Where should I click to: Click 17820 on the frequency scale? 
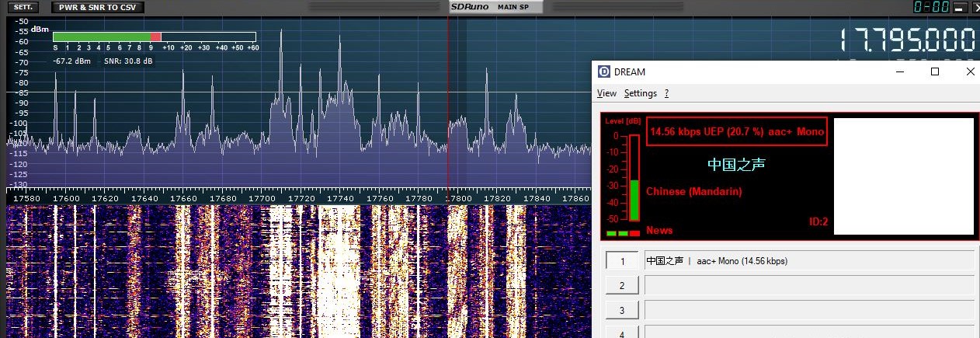pyautogui.click(x=498, y=199)
